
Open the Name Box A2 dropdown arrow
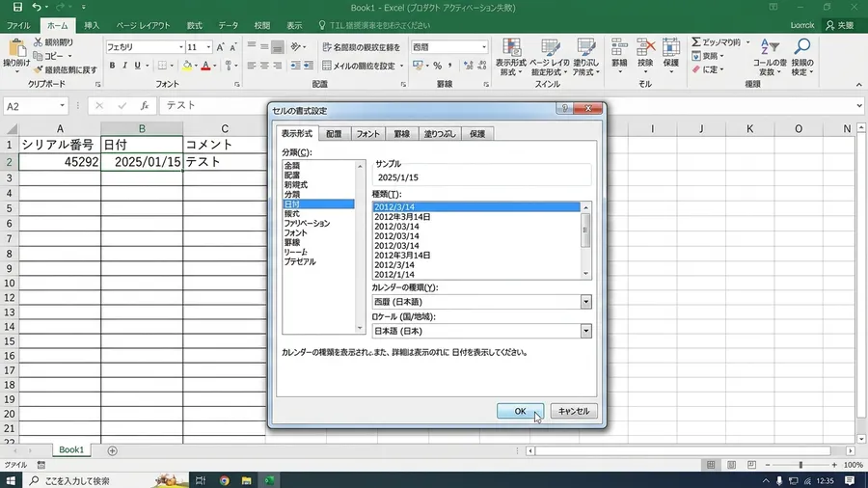pos(62,106)
